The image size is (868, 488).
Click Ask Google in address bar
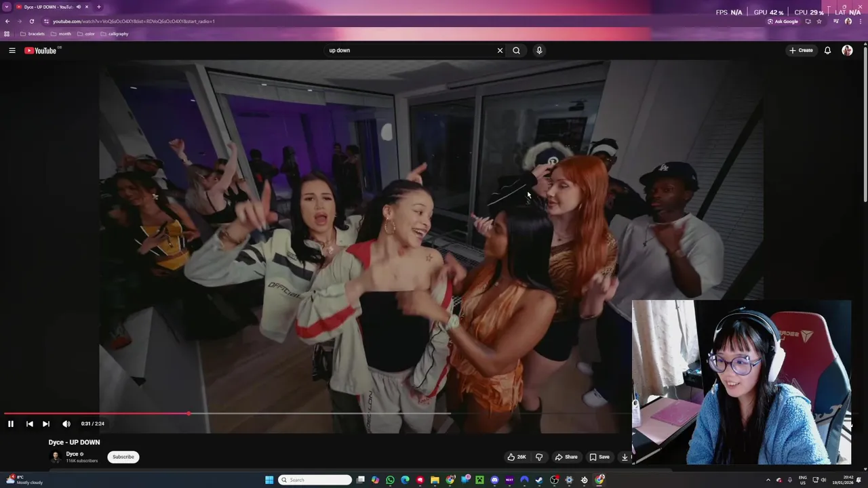(783, 21)
